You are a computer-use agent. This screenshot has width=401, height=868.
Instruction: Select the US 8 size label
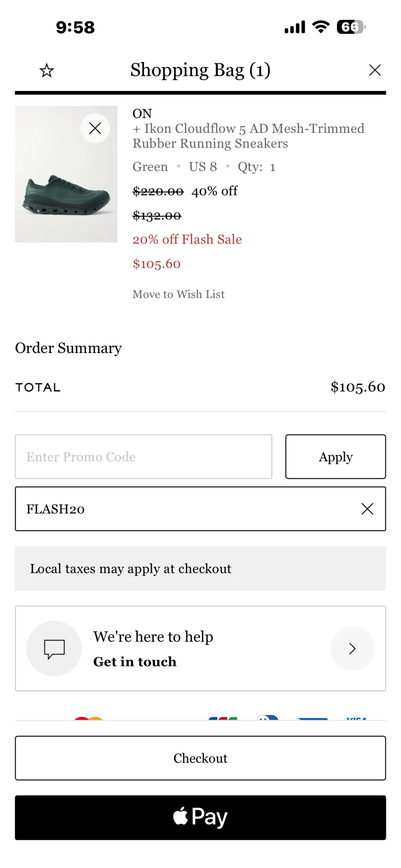[203, 167]
